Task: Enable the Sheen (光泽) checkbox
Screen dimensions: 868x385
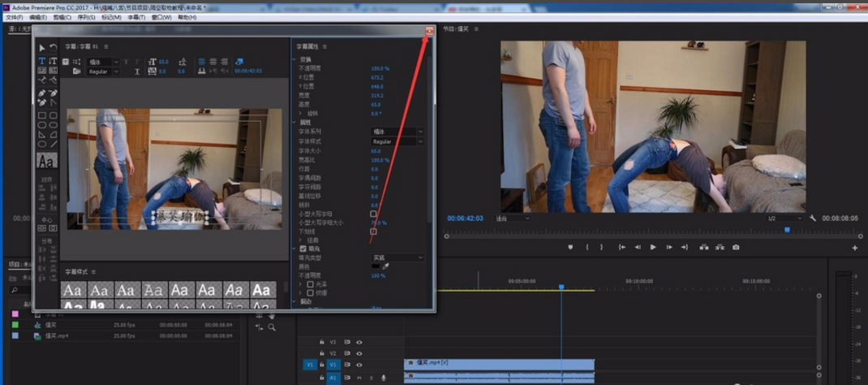Action: (310, 284)
